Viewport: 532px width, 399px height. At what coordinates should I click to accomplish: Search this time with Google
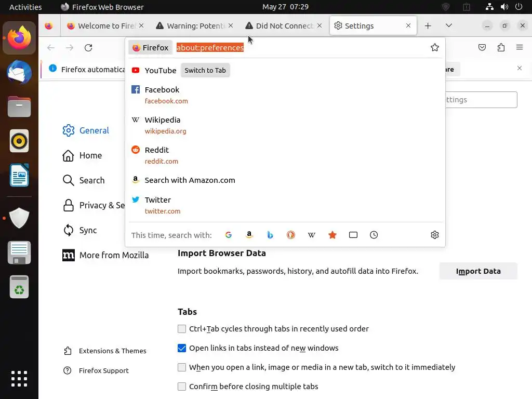pos(229,235)
